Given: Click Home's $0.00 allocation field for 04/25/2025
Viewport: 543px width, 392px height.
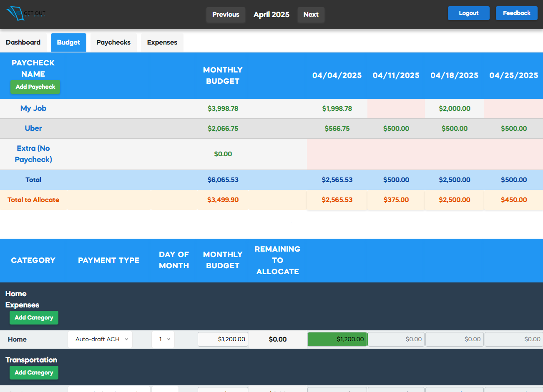Looking at the screenshot, I should point(514,340).
